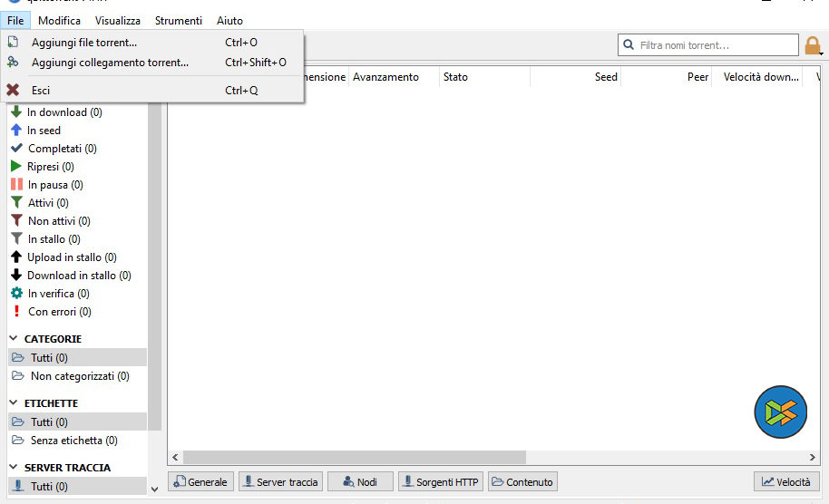The height and width of the screenshot is (504, 829).
Task: Click the green funnel Attivi icon
Action: [x=17, y=202]
